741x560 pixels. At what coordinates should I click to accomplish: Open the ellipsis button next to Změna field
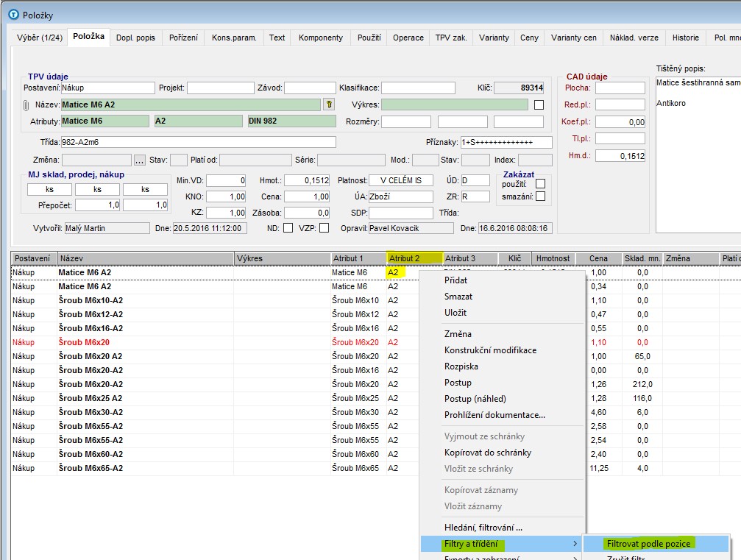pyautogui.click(x=139, y=160)
